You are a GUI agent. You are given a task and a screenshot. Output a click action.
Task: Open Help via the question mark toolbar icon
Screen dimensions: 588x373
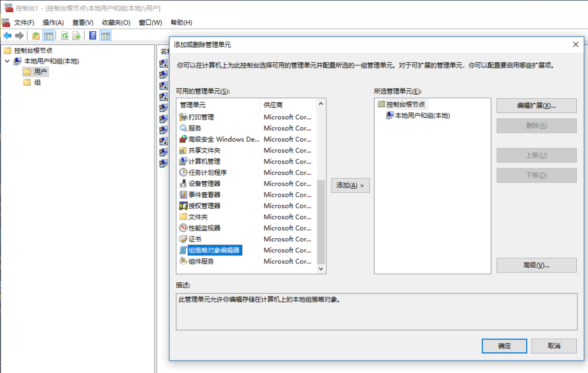coord(92,35)
